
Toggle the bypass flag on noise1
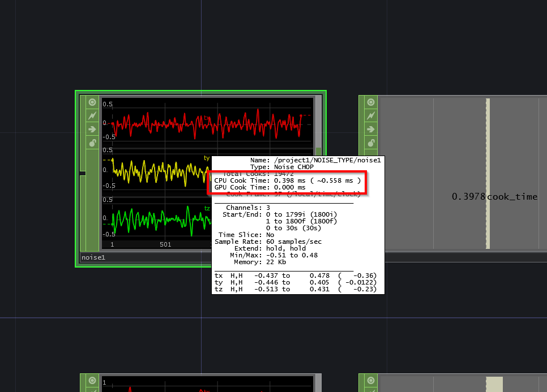click(92, 116)
